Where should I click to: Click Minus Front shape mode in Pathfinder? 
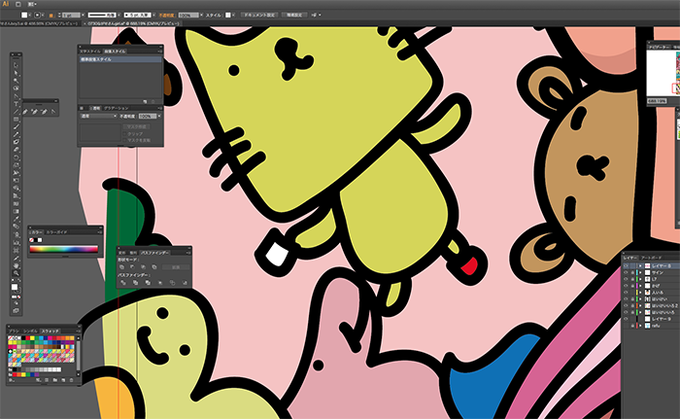[132, 267]
